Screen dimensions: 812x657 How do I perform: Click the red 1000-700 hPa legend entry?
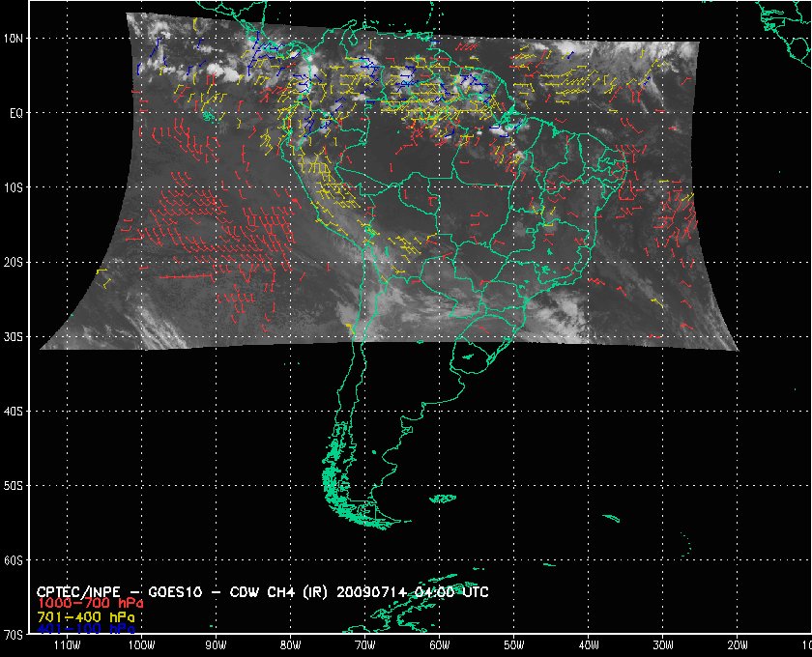(x=81, y=603)
